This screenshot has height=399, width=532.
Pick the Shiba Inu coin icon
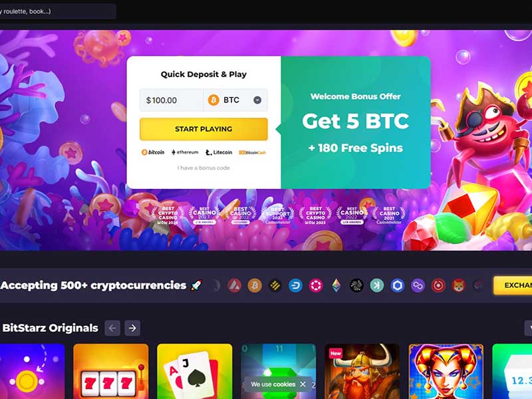(x=459, y=285)
